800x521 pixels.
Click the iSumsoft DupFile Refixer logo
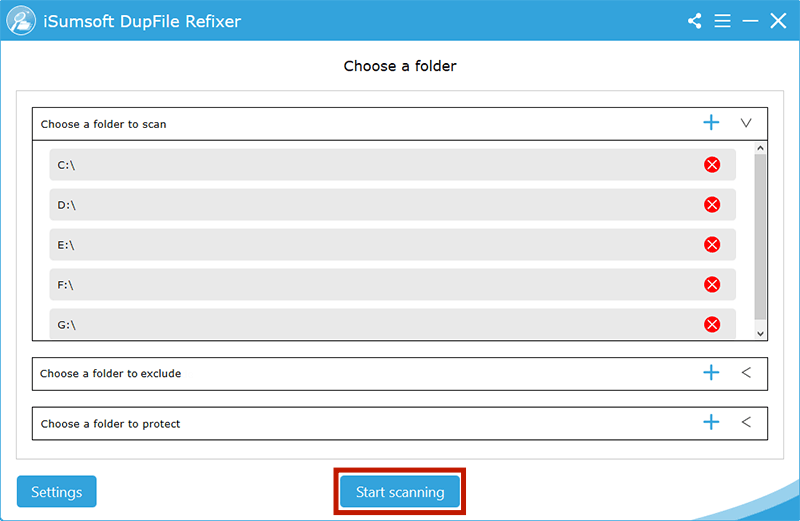click(x=21, y=21)
